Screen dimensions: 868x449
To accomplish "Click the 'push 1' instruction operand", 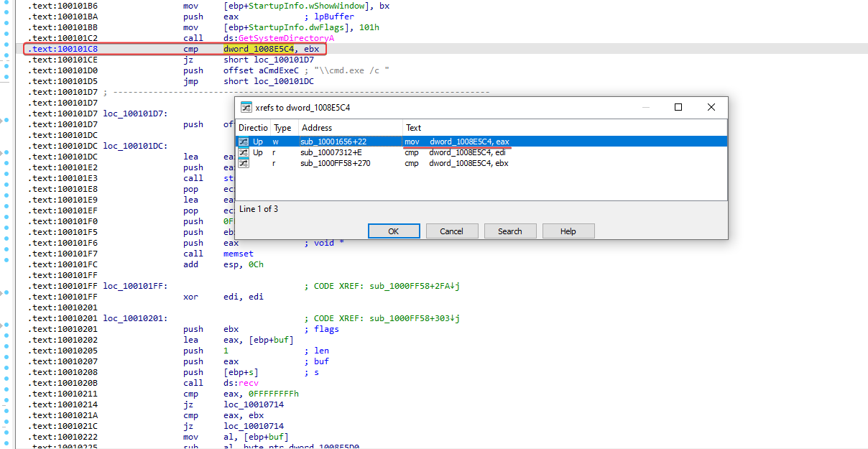I will (x=226, y=351).
